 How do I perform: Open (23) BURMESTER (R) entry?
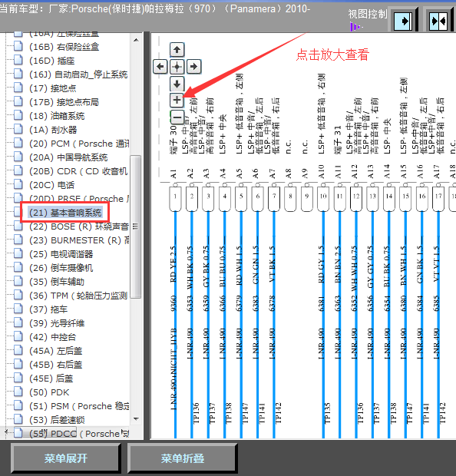click(x=79, y=240)
